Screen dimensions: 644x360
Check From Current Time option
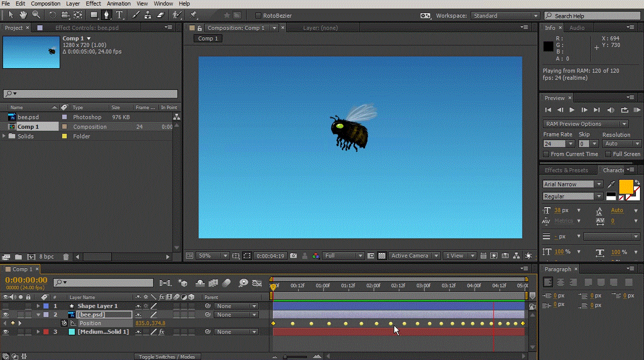point(546,154)
